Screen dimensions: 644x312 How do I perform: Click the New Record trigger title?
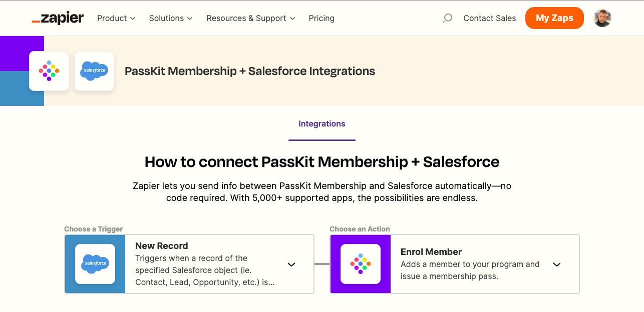click(162, 246)
